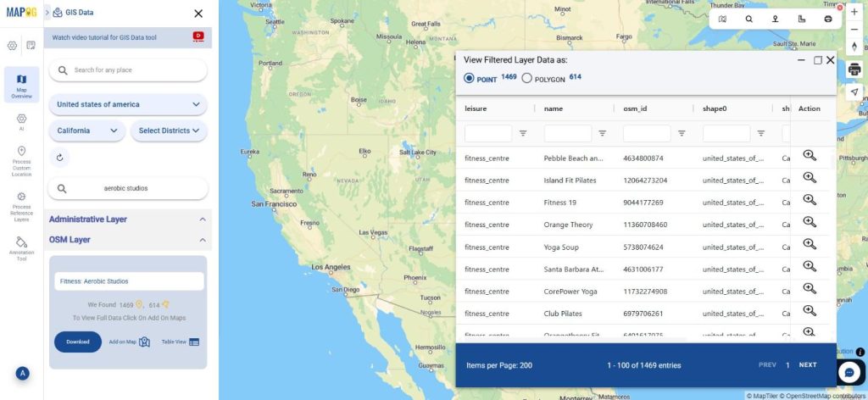
Task: Select the POINT radio button
Action: tap(469, 79)
